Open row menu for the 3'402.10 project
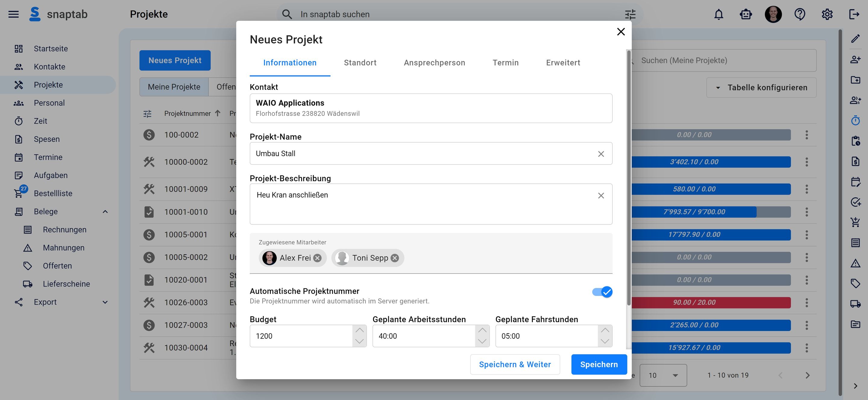The height and width of the screenshot is (400, 868). coord(806,162)
